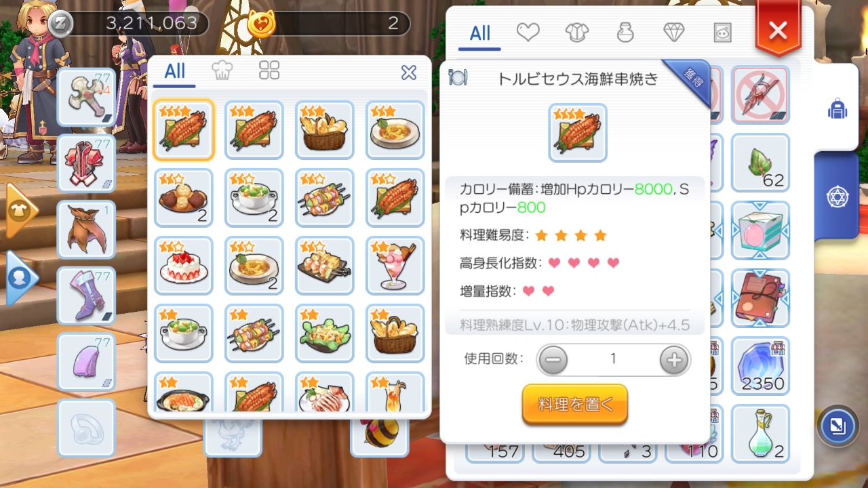Click the blue minimize square icon
The width and height of the screenshot is (868, 488).
838,426
